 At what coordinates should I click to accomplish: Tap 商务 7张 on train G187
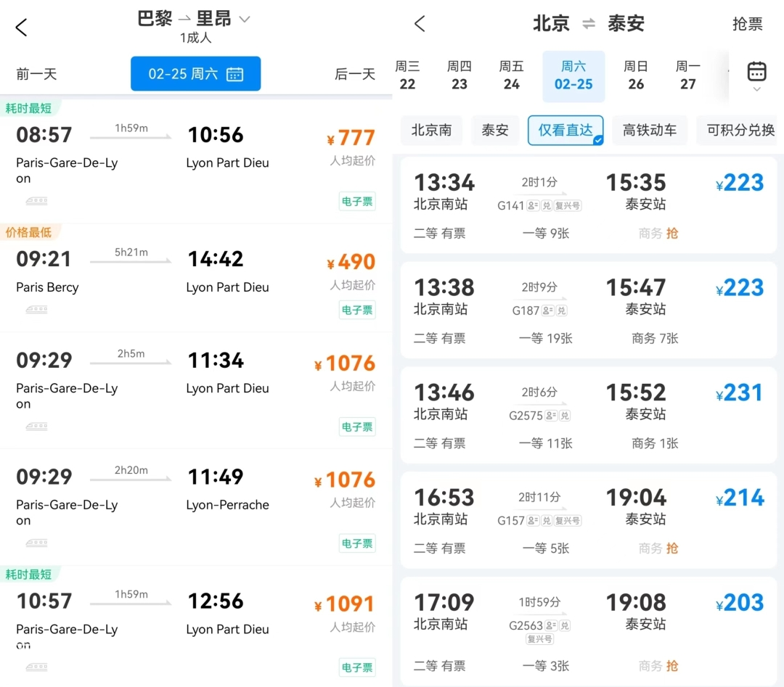coord(655,338)
